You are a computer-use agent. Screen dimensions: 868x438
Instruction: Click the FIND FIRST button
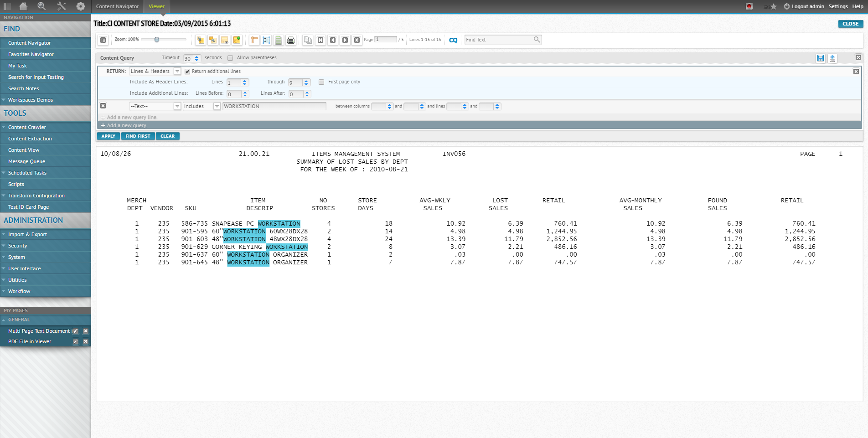pos(138,136)
